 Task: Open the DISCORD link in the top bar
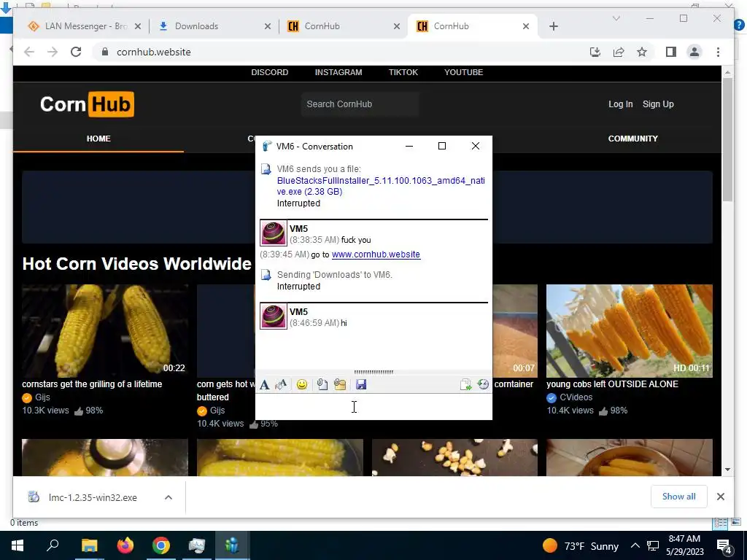270,72
